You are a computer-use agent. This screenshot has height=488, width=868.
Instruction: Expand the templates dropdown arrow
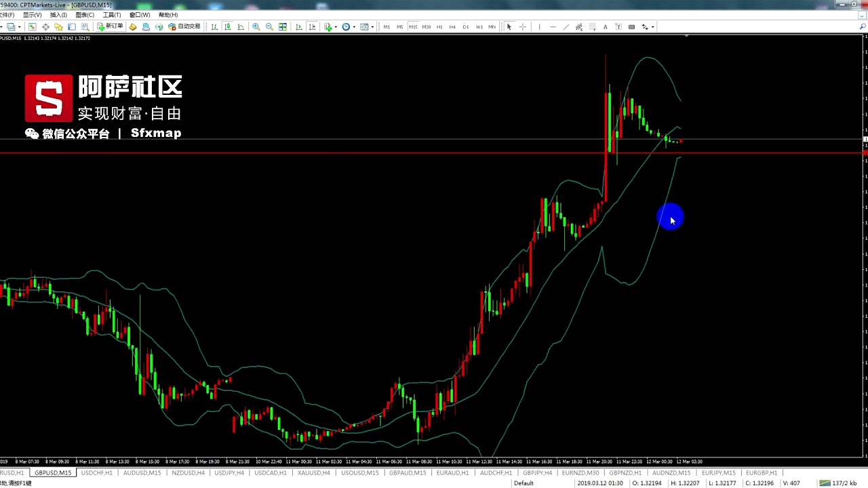pos(372,27)
